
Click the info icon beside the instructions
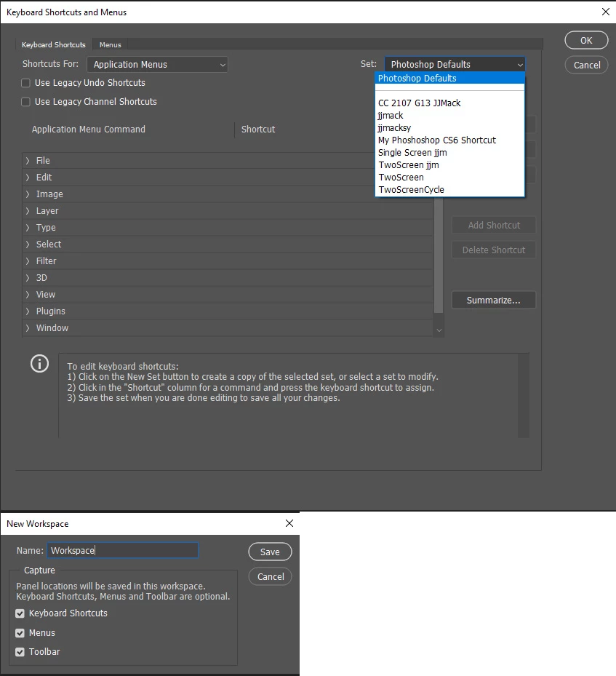point(39,363)
